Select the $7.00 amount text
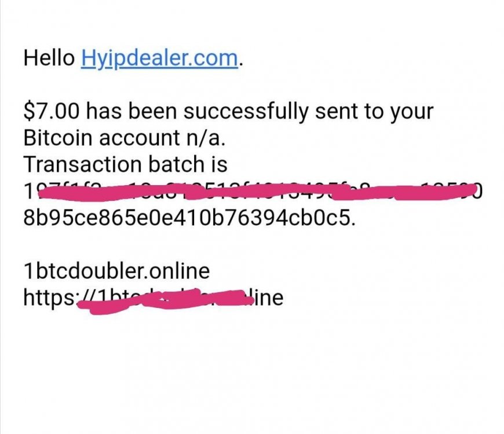 (x=51, y=111)
